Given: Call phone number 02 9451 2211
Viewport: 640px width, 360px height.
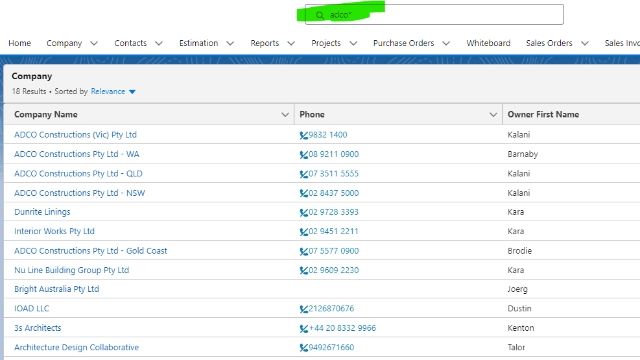Looking at the screenshot, I should tap(333, 231).
